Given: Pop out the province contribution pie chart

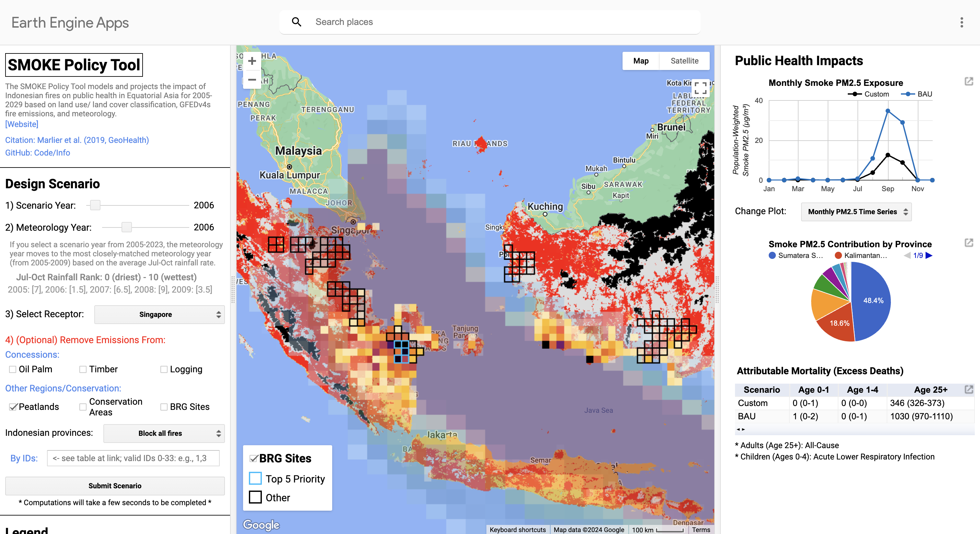Looking at the screenshot, I should tap(969, 243).
